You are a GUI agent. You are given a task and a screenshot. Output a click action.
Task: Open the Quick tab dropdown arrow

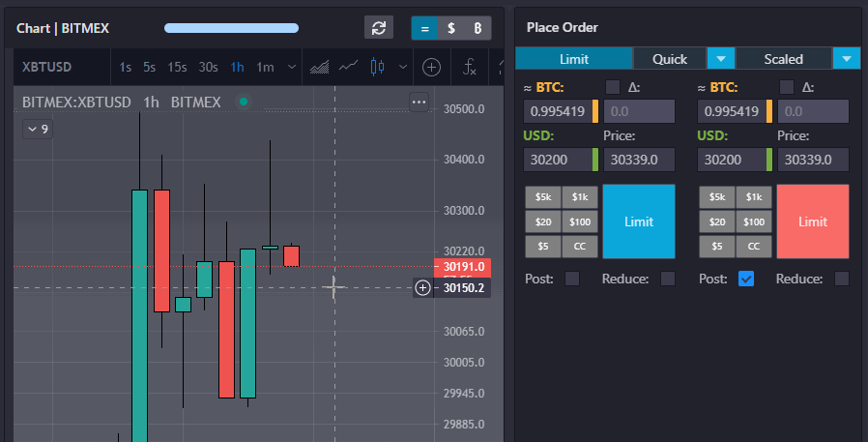(721, 59)
